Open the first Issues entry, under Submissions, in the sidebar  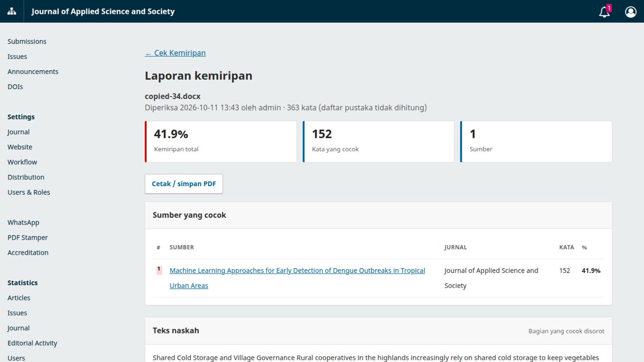point(17,56)
